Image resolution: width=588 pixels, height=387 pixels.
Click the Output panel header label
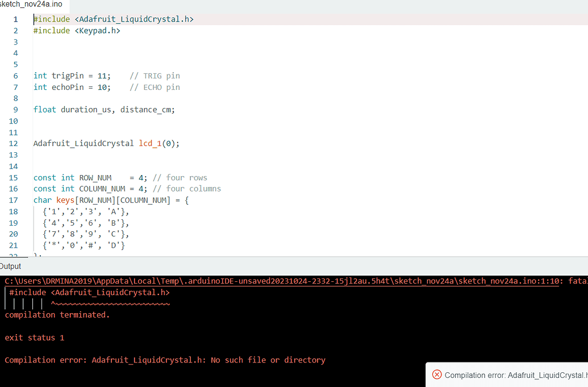click(x=12, y=265)
